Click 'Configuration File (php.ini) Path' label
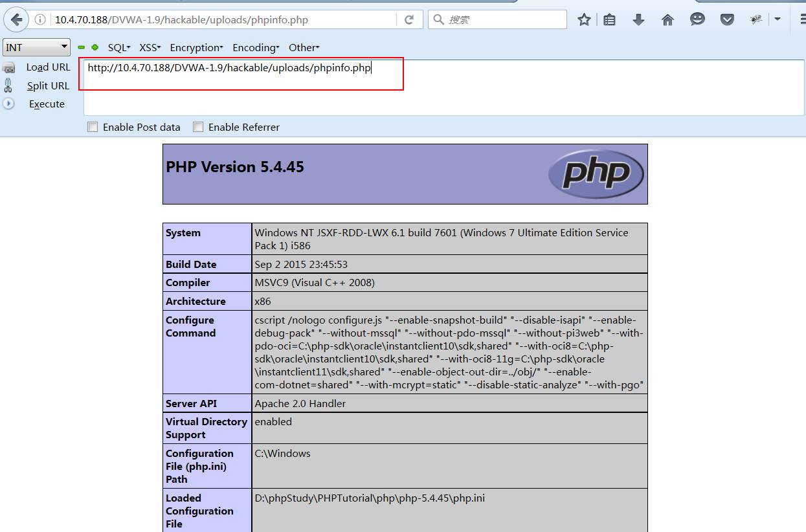The height and width of the screenshot is (532, 806). pyautogui.click(x=199, y=467)
